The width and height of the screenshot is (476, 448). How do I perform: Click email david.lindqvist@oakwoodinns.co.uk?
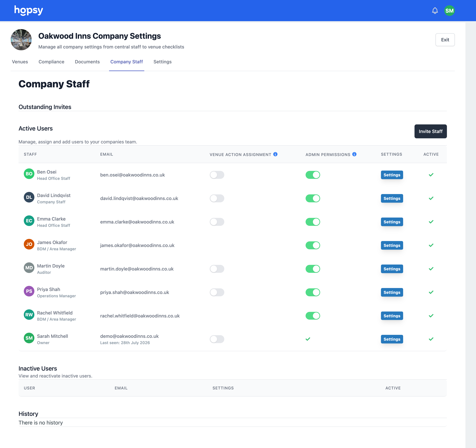click(x=139, y=199)
